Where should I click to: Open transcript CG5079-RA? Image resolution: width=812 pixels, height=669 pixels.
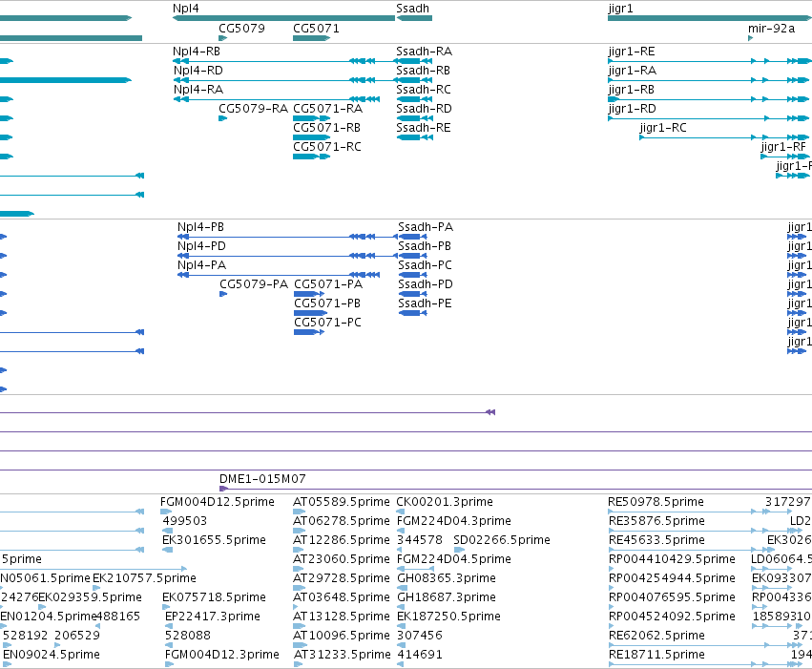253,109
